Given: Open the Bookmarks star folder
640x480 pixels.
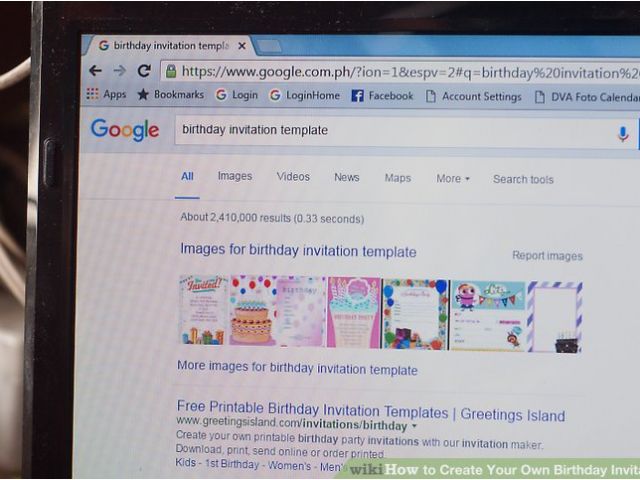Looking at the screenshot, I should (x=170, y=95).
